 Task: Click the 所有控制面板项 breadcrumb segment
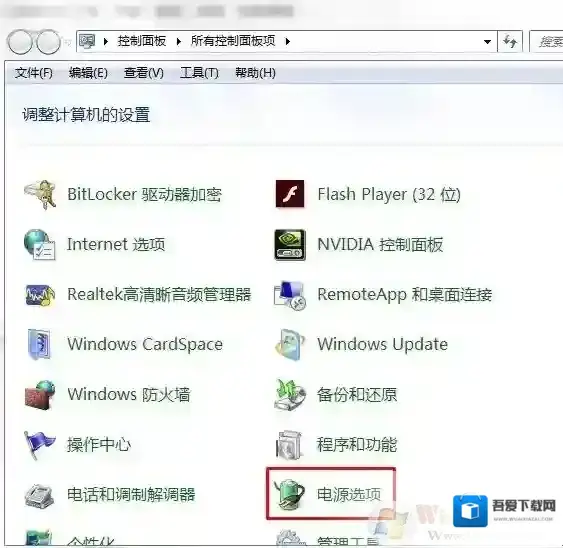coord(233,41)
